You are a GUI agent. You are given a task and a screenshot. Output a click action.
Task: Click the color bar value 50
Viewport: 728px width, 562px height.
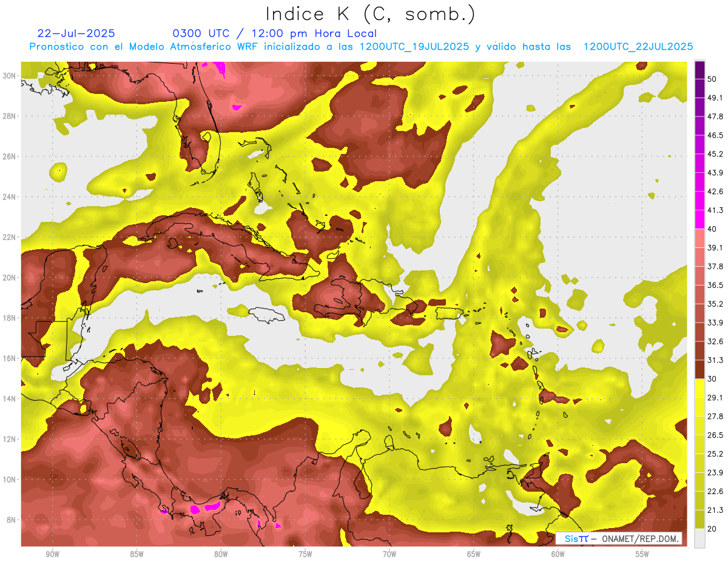tap(712, 79)
